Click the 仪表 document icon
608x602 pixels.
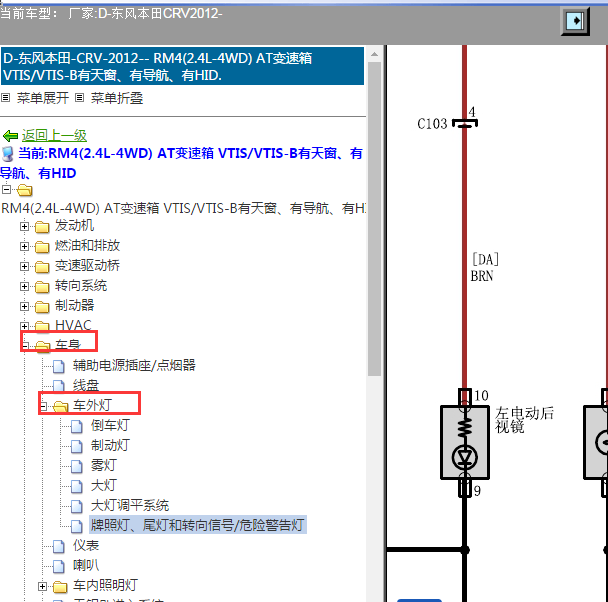pyautogui.click(x=59, y=547)
